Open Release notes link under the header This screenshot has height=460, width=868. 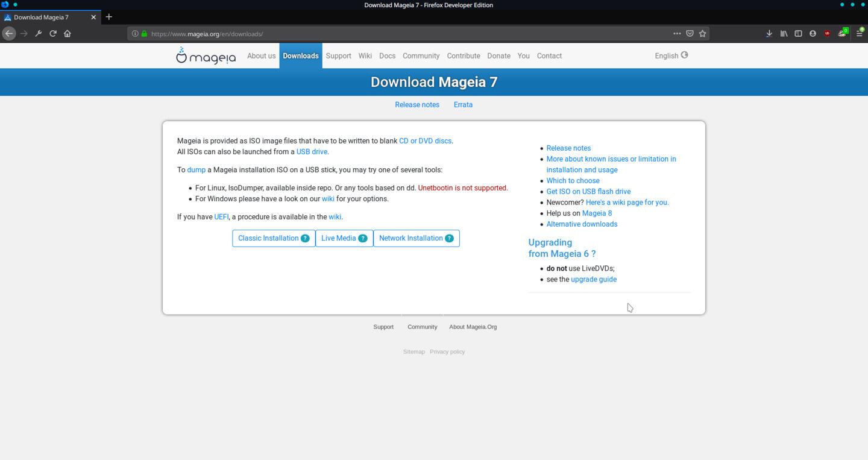coord(417,104)
